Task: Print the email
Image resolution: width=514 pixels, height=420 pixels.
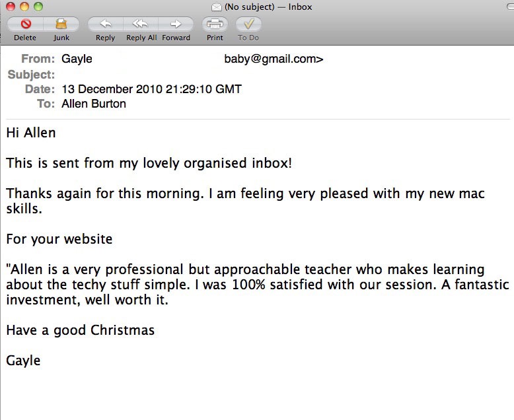Action: [215, 24]
